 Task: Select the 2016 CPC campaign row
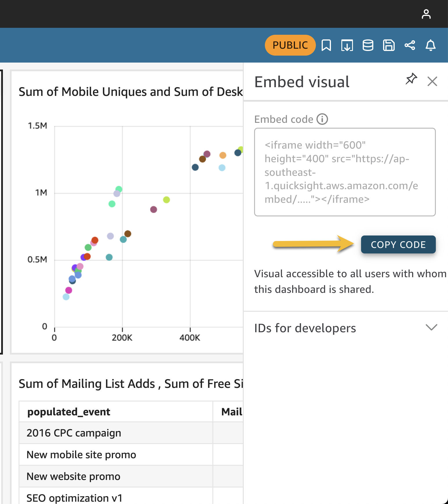point(74,433)
